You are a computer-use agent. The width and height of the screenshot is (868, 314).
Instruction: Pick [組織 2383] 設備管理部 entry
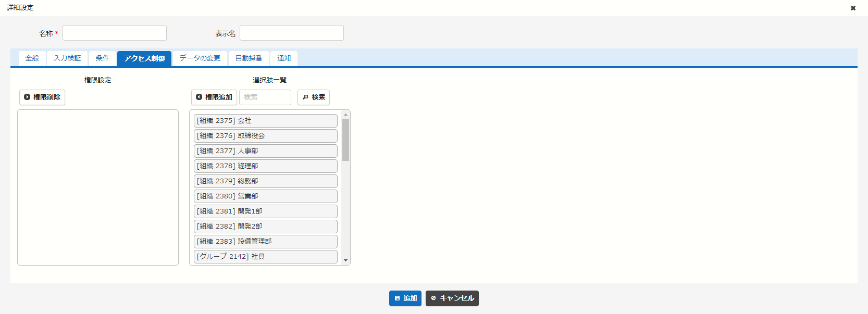tap(266, 242)
